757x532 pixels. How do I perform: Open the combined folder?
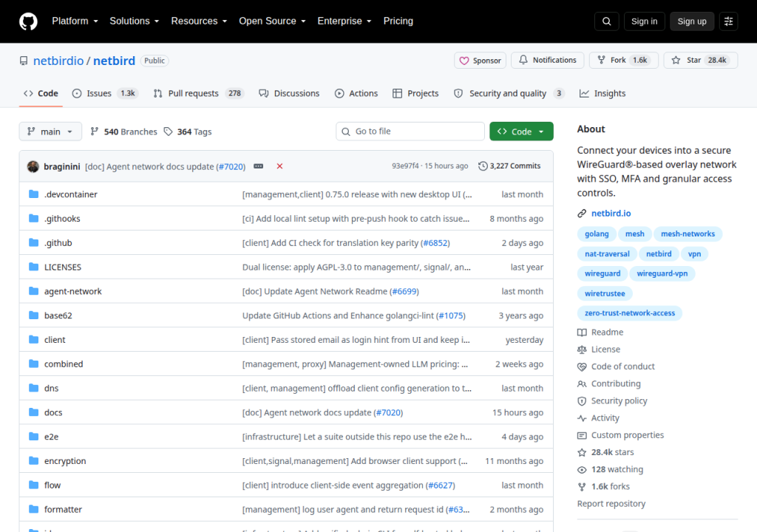pyautogui.click(x=64, y=364)
